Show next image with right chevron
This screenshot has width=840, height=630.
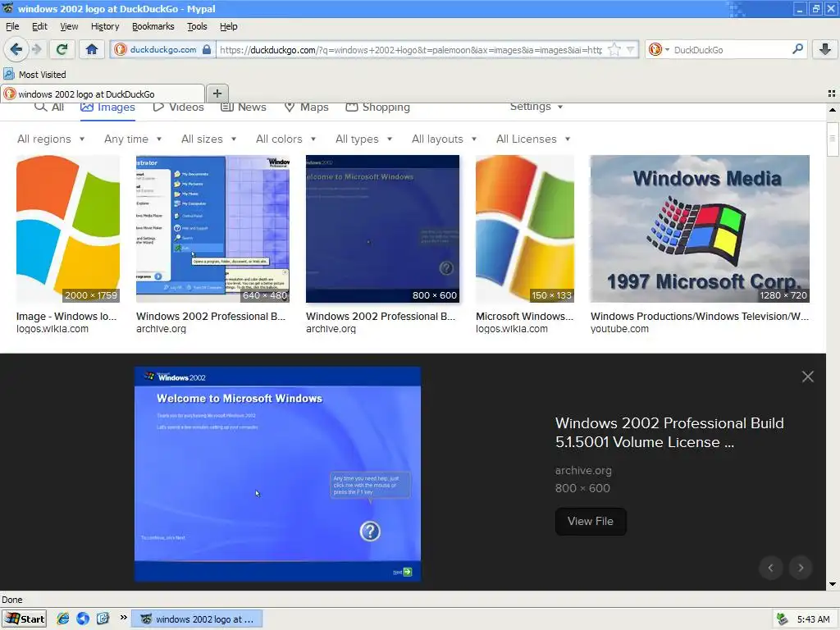[801, 568]
